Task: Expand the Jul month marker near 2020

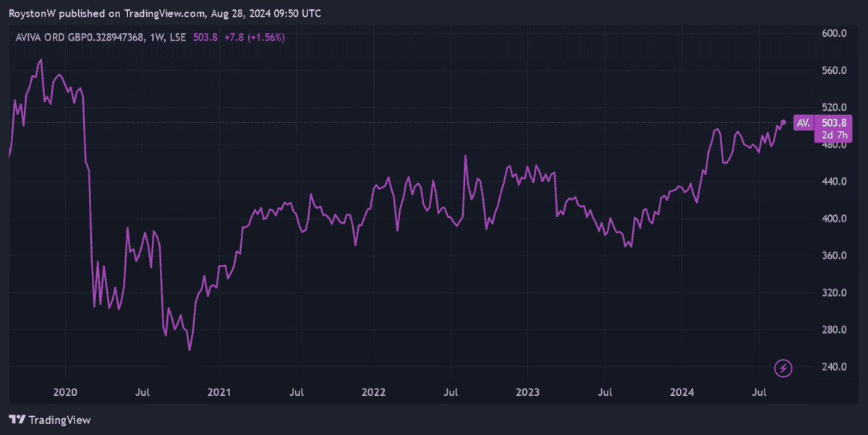Action: click(142, 392)
